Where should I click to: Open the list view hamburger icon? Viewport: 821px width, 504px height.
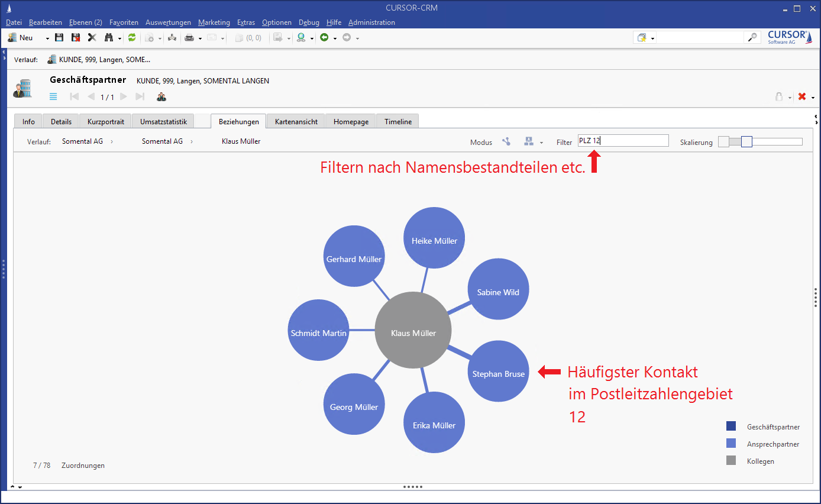click(53, 96)
